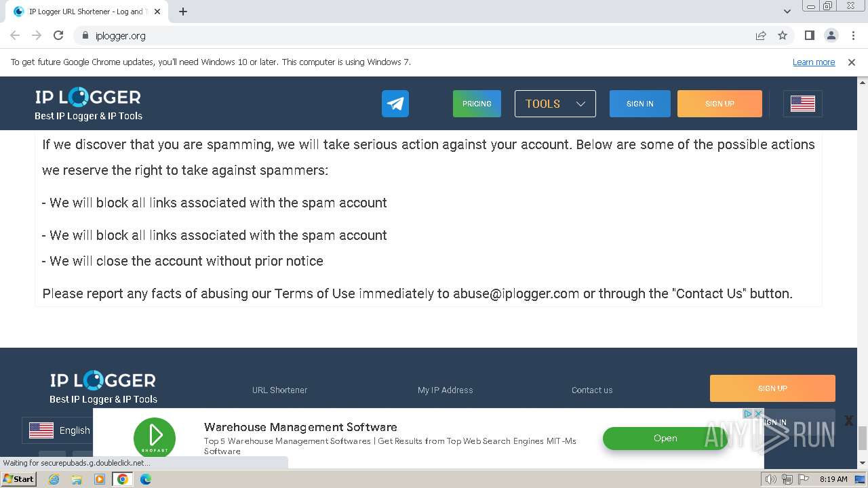Screen dimensions: 868x488
Task: Select the IP Logger URL Shortener tab
Action: coord(88,12)
